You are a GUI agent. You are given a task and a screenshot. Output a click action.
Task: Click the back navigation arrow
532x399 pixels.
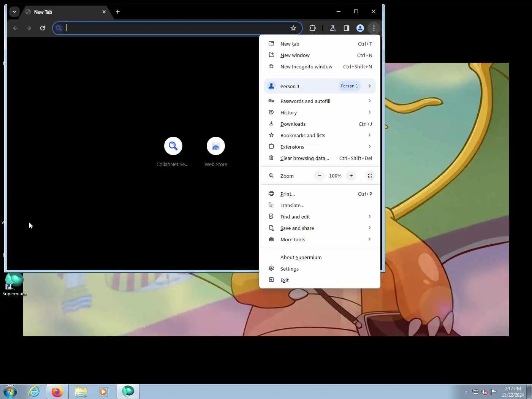tap(15, 28)
